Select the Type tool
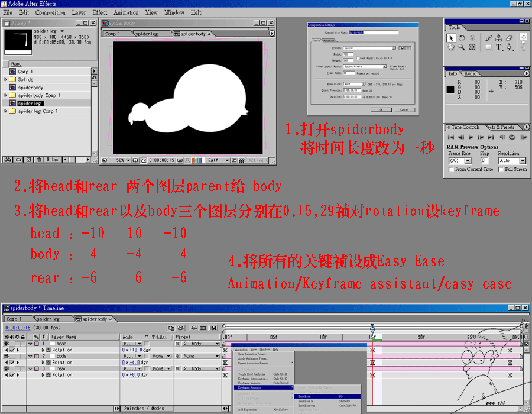This screenshot has height=414, width=532. pos(499,47)
